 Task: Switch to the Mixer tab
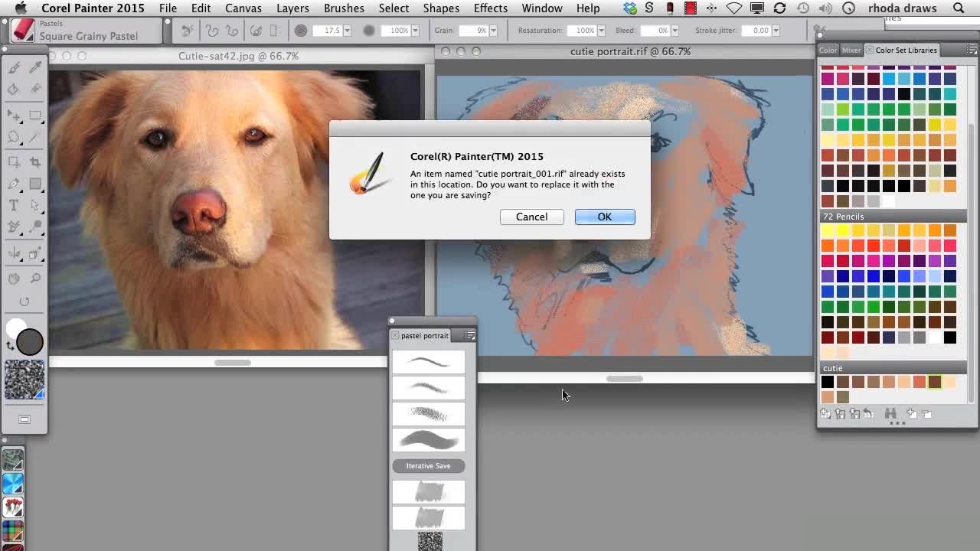click(851, 51)
